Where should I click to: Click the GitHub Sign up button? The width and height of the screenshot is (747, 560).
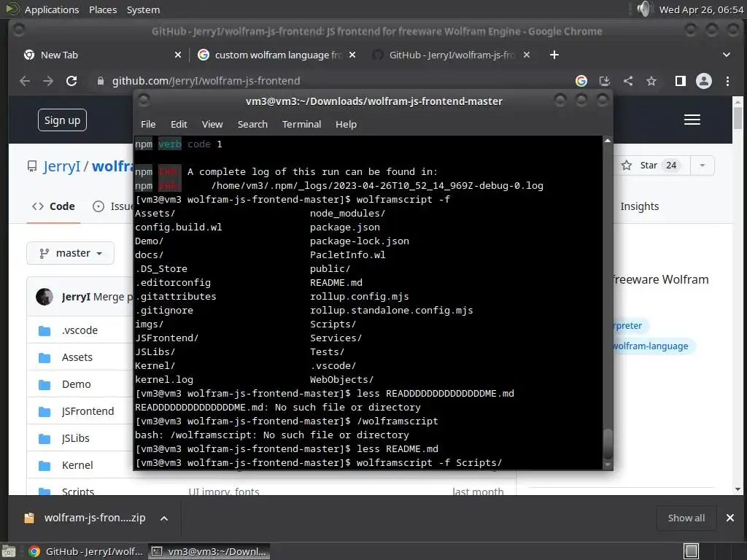(x=63, y=120)
